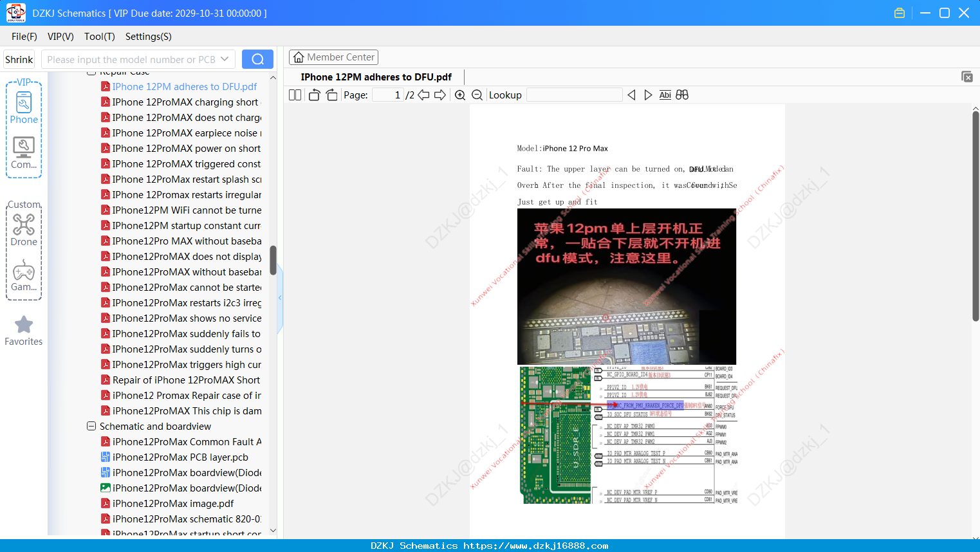This screenshot has width=980, height=552.
Task: Click the DZKJ app logo
Action: pyautogui.click(x=15, y=13)
